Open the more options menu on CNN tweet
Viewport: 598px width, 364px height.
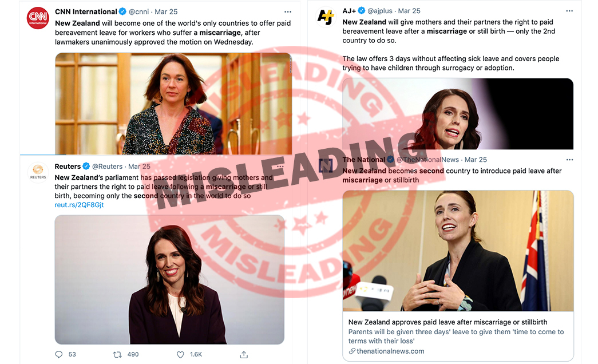coord(288,12)
